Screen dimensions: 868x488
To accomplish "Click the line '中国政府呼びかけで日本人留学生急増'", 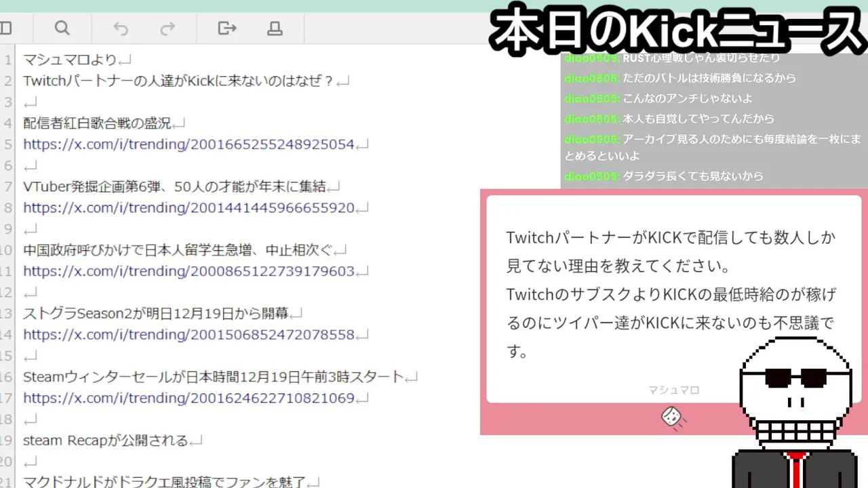I will [x=178, y=250].
